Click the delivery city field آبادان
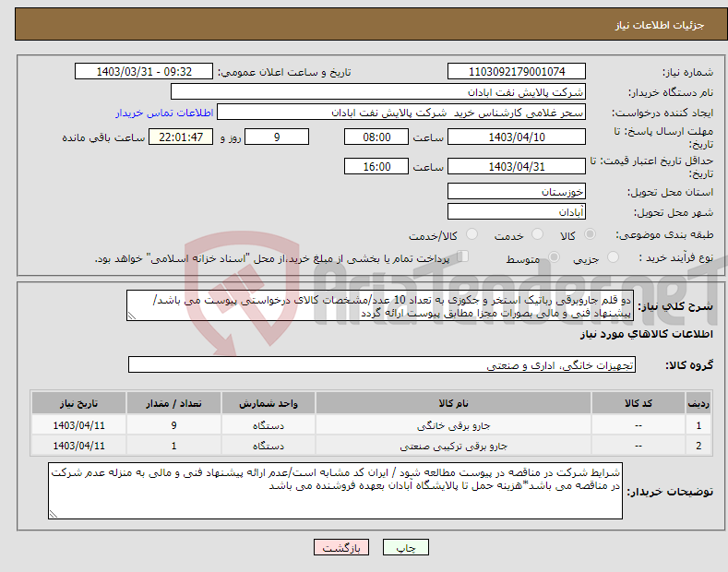728x572 pixels. click(517, 211)
